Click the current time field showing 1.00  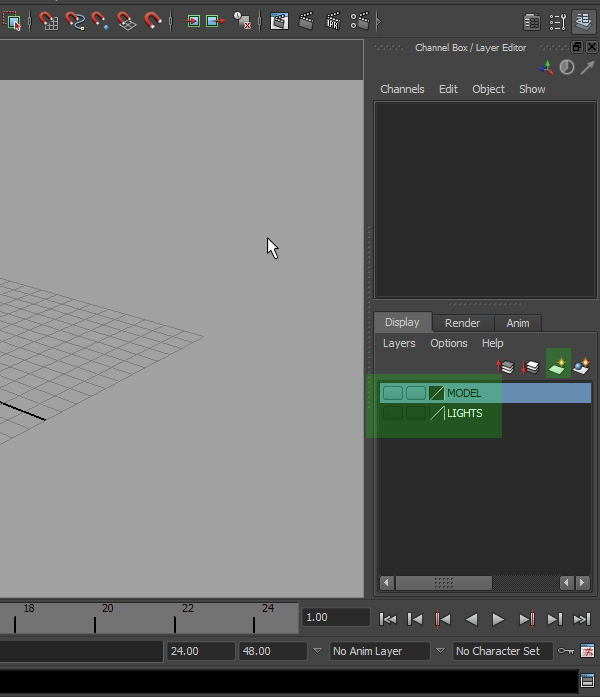[x=336, y=617]
